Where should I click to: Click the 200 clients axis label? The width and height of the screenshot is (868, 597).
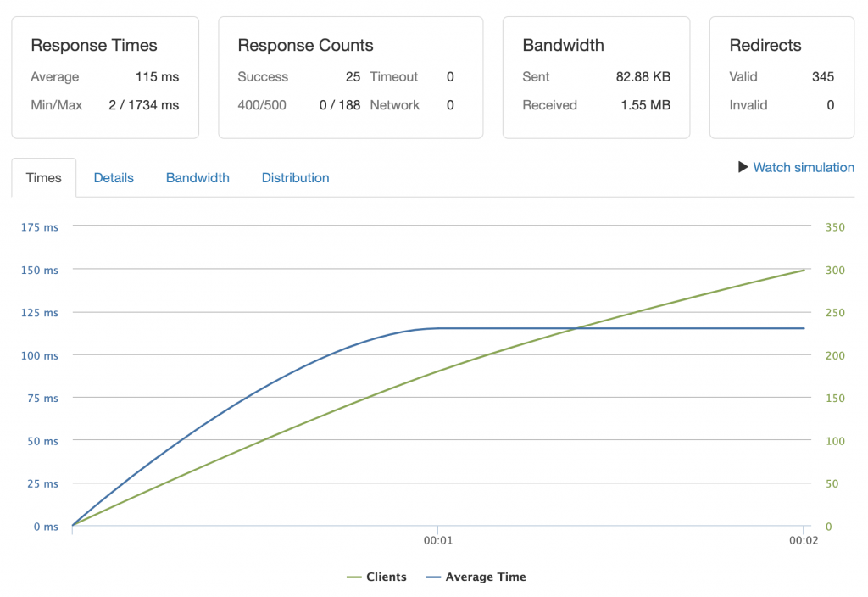(x=835, y=355)
